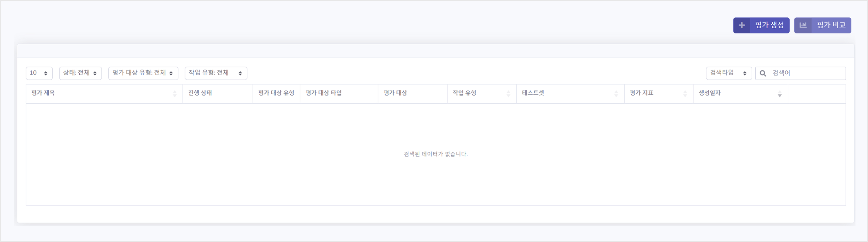Open the 작업 유형: 전체 filter dropdown
The width and height of the screenshot is (868, 242).
216,73
